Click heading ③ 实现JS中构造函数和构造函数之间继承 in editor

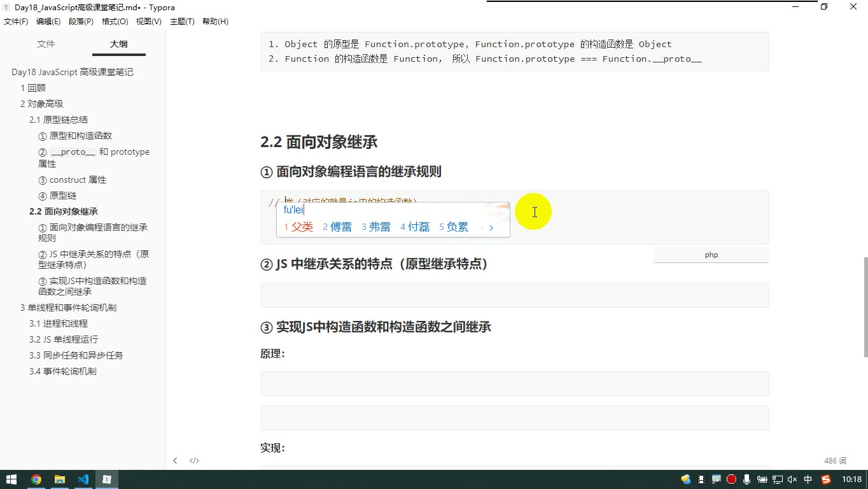[375, 327]
